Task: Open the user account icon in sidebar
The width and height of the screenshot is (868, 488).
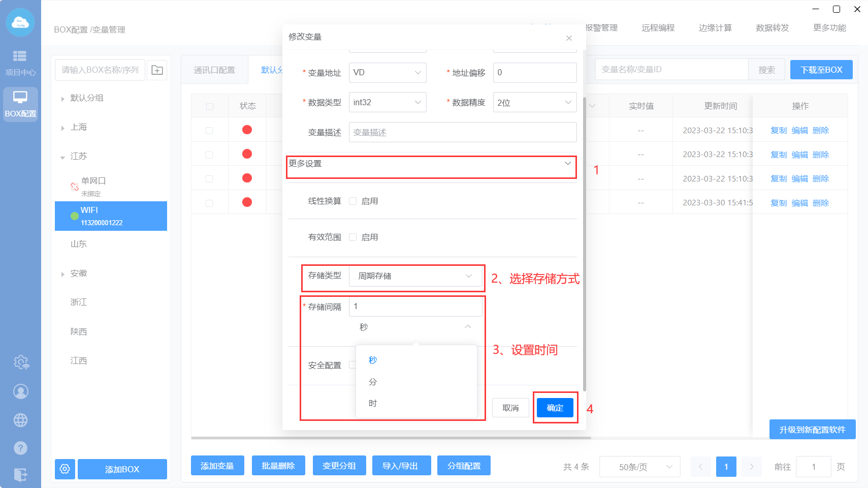Action: [x=21, y=391]
